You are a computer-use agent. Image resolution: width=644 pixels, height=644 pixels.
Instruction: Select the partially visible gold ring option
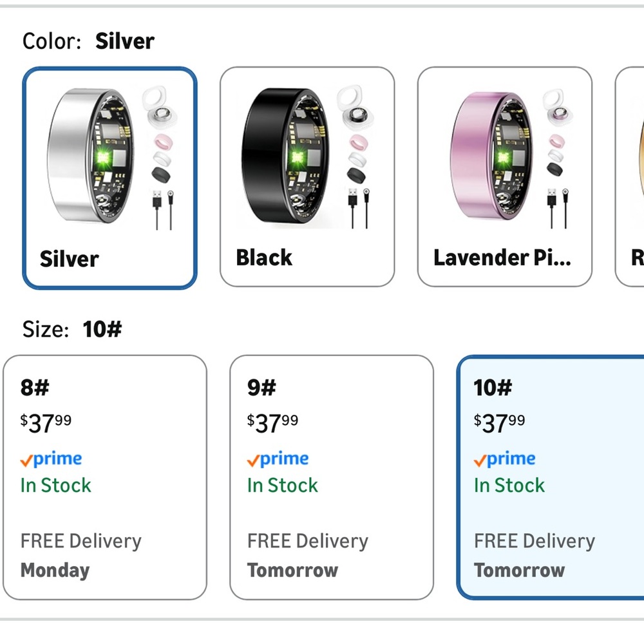coord(631,176)
